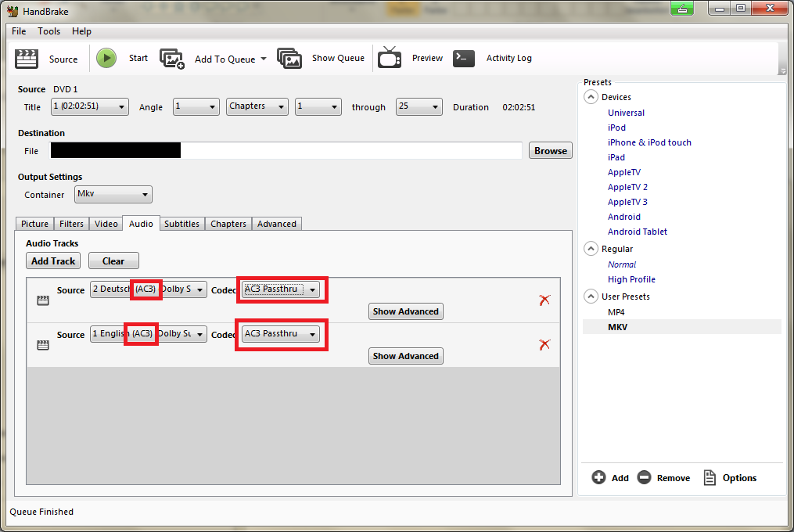The height and width of the screenshot is (532, 794).
Task: Select the Audio tab
Action: (x=141, y=224)
